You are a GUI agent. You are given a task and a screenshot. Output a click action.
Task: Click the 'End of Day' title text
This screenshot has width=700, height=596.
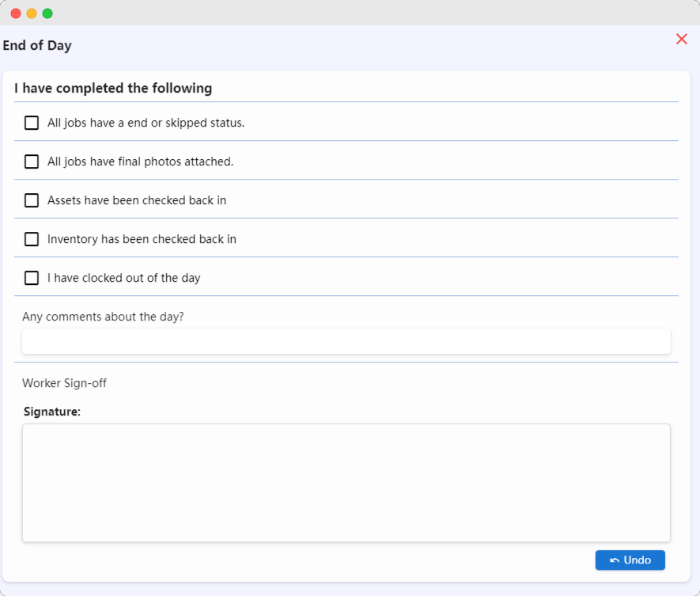coord(37,46)
